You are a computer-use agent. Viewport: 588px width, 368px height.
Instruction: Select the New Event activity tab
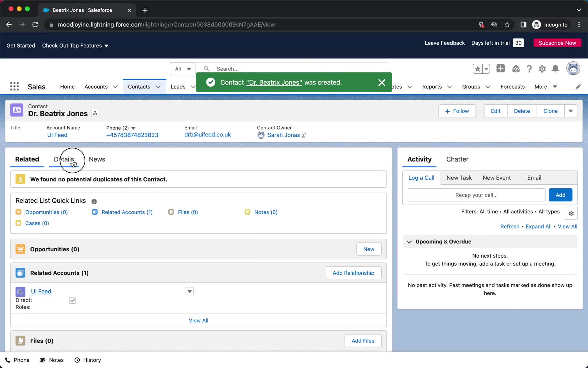497,178
